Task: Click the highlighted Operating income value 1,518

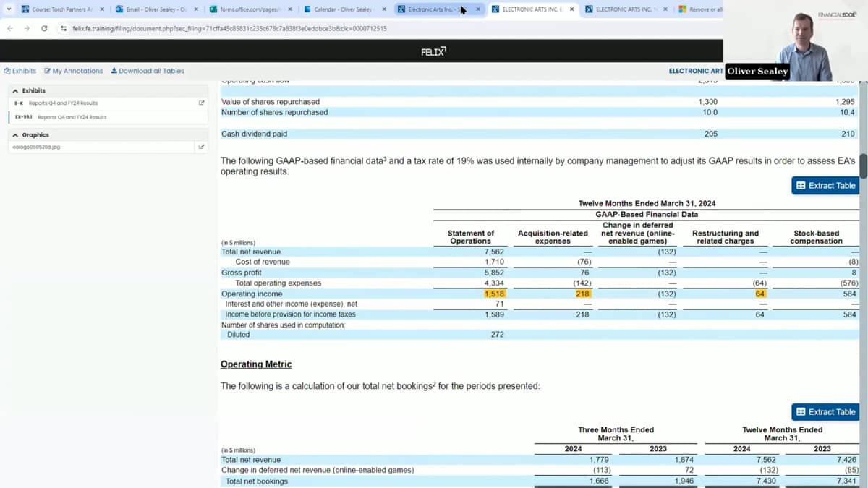Action: click(495, 294)
